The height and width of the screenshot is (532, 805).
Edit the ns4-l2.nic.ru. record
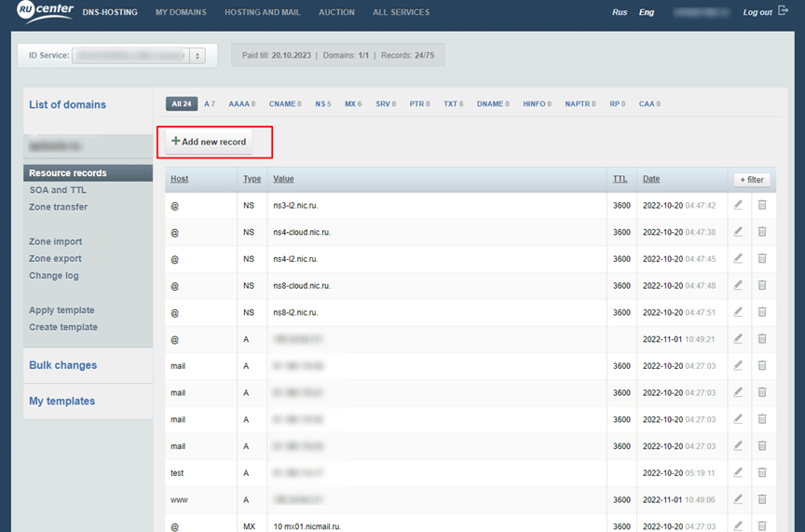click(738, 258)
